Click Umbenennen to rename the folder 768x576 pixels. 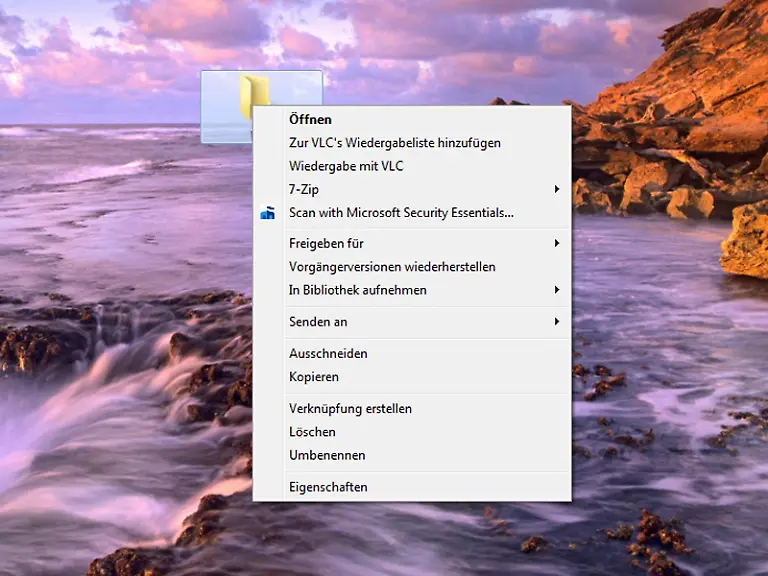[x=327, y=455]
